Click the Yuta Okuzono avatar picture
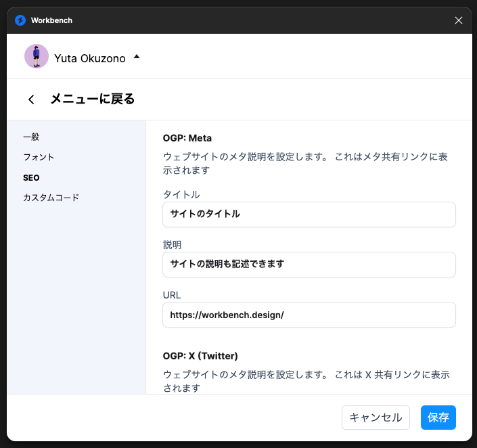 pyautogui.click(x=37, y=56)
